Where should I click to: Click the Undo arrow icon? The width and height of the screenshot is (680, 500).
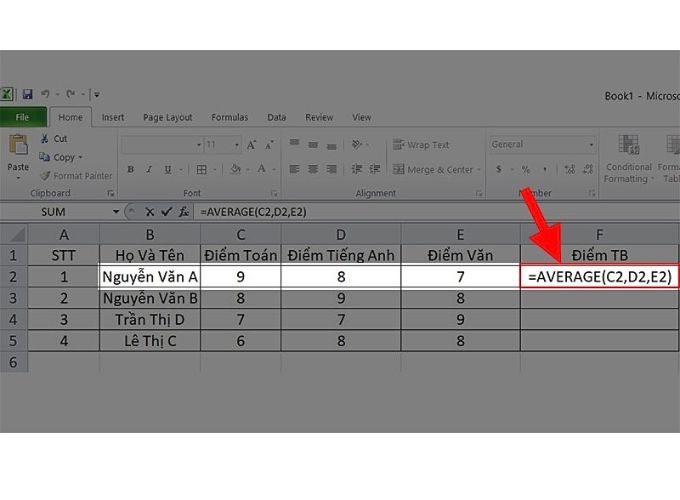(x=45, y=94)
